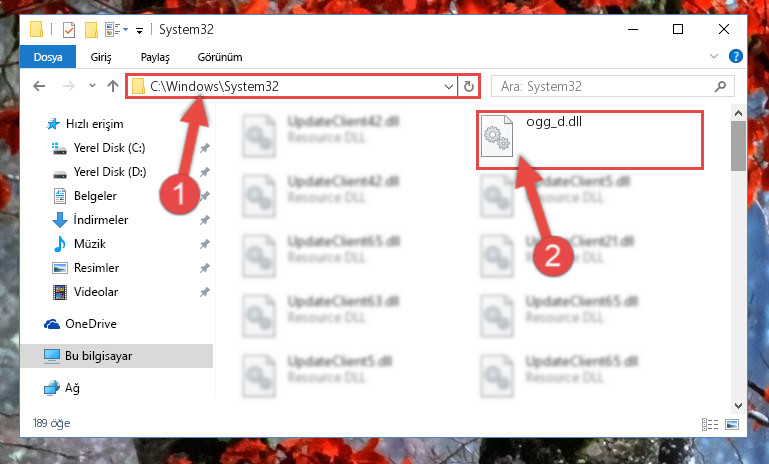Switch to large thumbnails view icon

(732, 424)
